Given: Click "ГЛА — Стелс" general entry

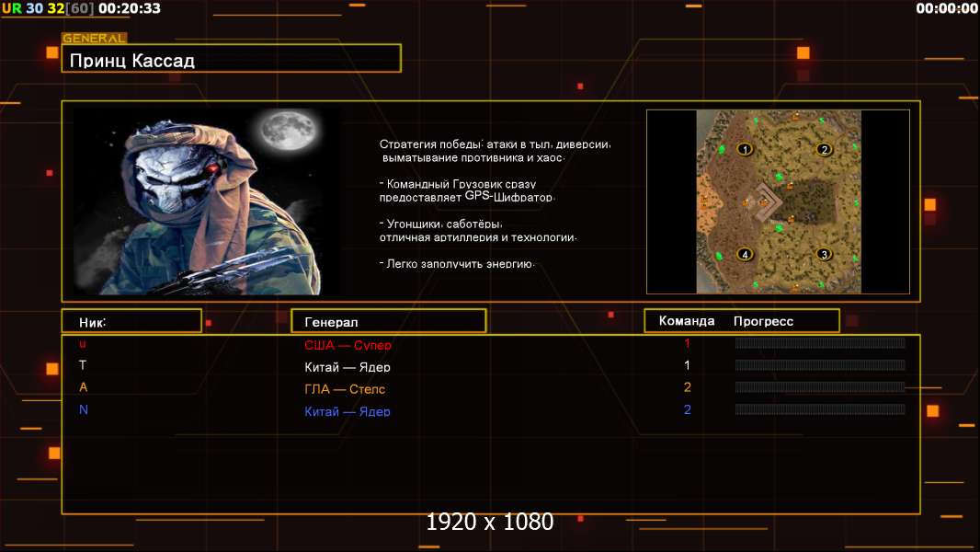Looking at the screenshot, I should coord(345,389).
